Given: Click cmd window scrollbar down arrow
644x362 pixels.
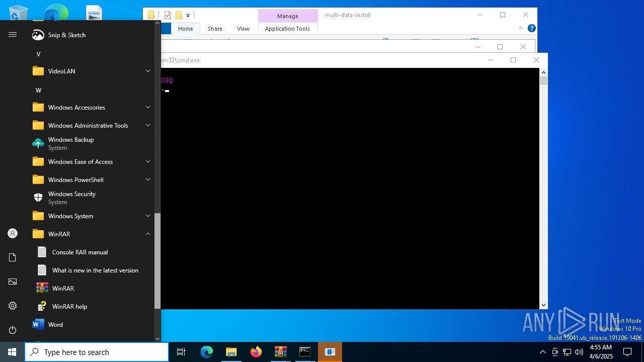Looking at the screenshot, I should [543, 305].
